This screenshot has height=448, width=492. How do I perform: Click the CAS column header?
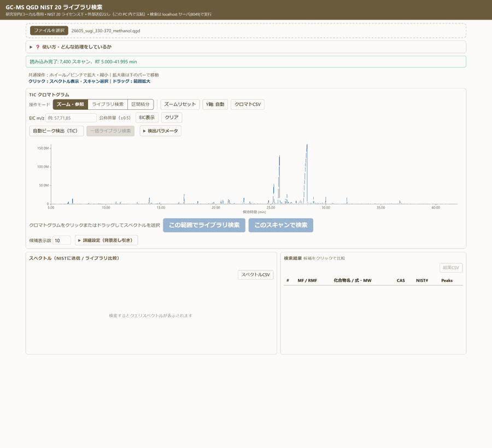click(401, 281)
